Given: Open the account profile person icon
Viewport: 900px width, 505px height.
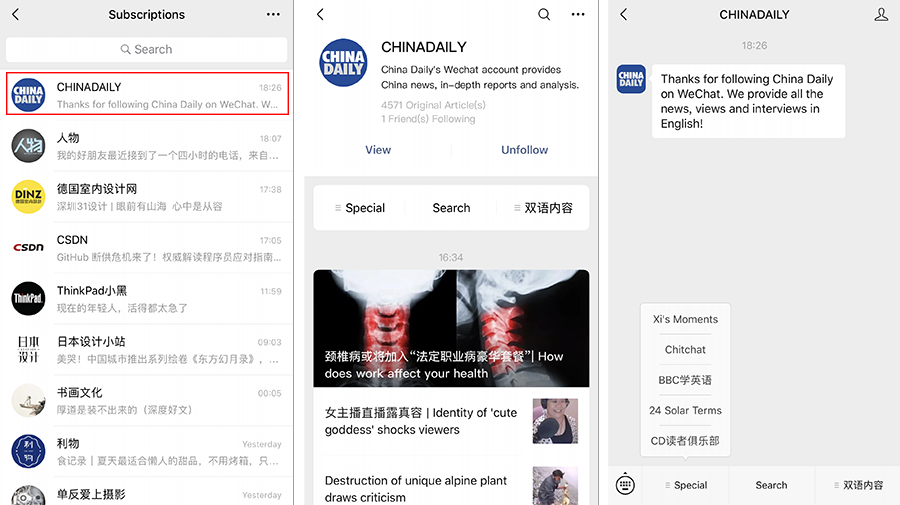Looking at the screenshot, I should 881,14.
